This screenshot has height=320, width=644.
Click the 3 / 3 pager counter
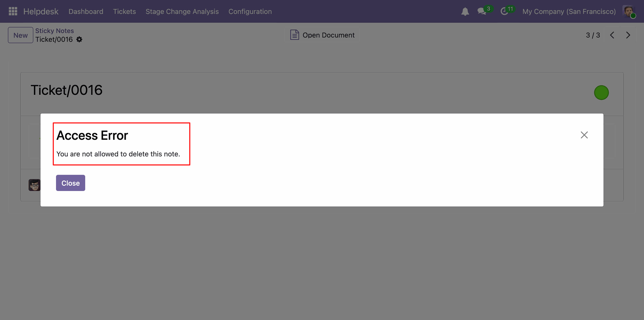coord(593,35)
